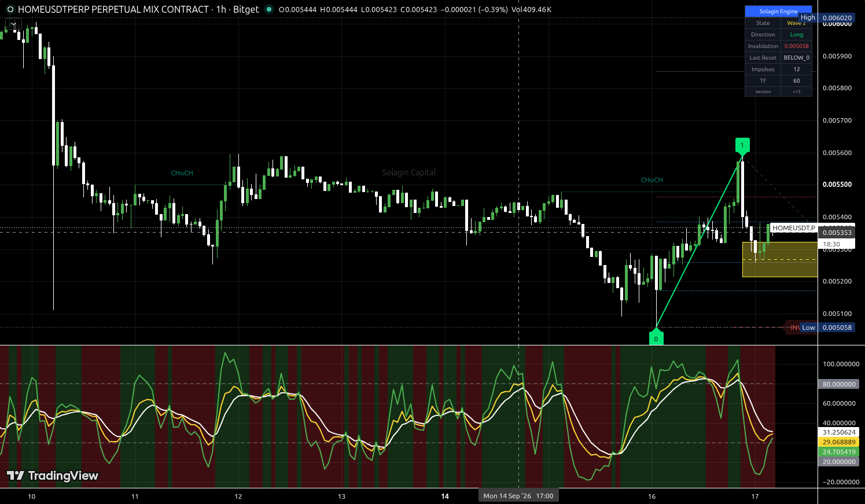Screen dimensions: 865x504
Task: Click the Invalidation row label
Action: click(x=763, y=46)
